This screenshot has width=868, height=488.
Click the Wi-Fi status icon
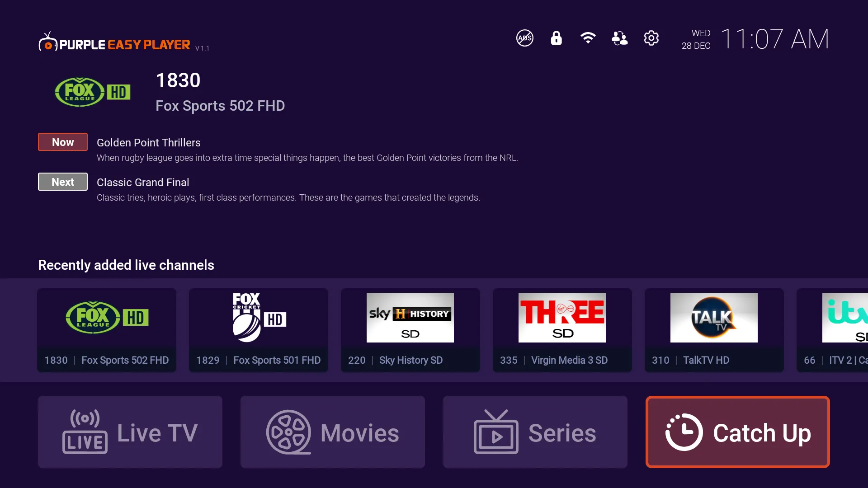(588, 38)
